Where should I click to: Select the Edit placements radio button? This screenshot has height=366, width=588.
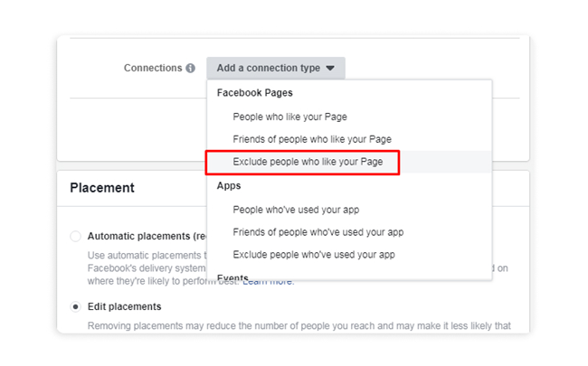pyautogui.click(x=75, y=307)
